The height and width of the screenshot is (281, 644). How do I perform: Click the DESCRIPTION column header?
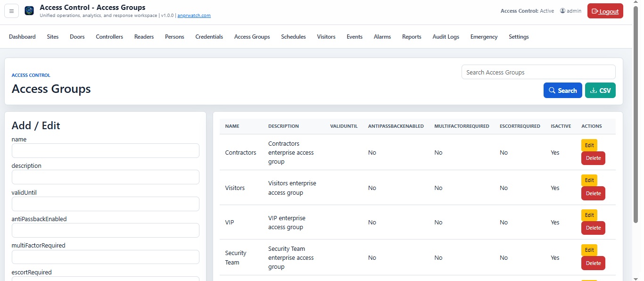pos(283,126)
